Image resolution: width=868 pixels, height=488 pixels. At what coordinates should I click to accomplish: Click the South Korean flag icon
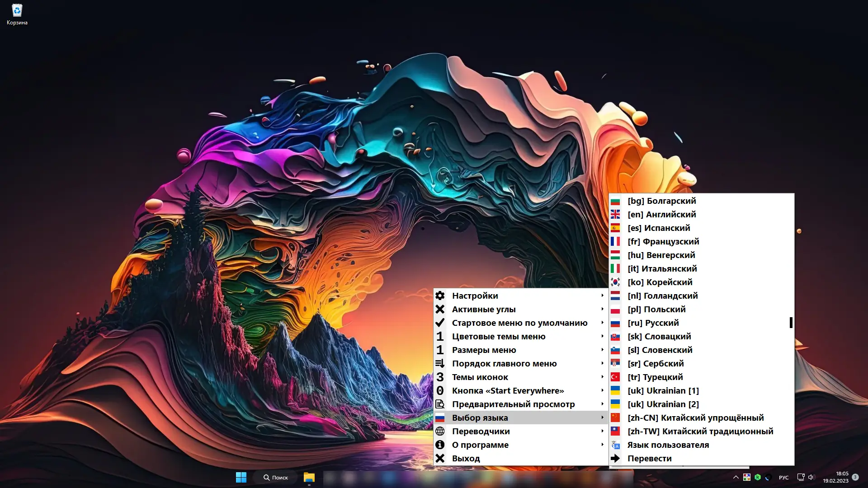[615, 282]
